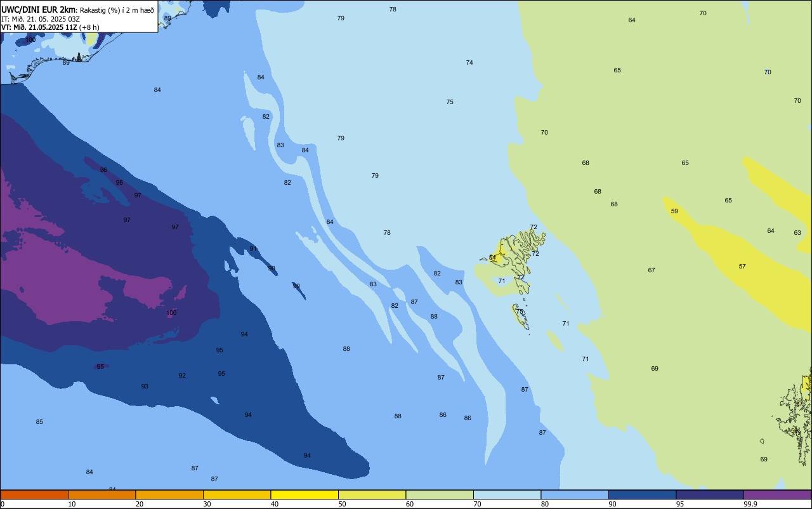812x509 pixels.
Task: Click the 50–60 pale yellow legend swatch
Action: click(x=372, y=494)
